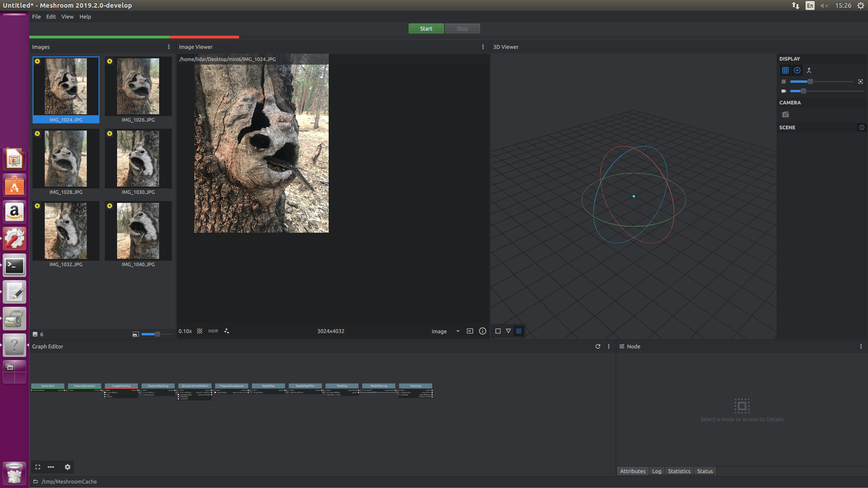Toggle the grid display in the 3D Viewer
The image size is (868, 488).
coord(786,70)
